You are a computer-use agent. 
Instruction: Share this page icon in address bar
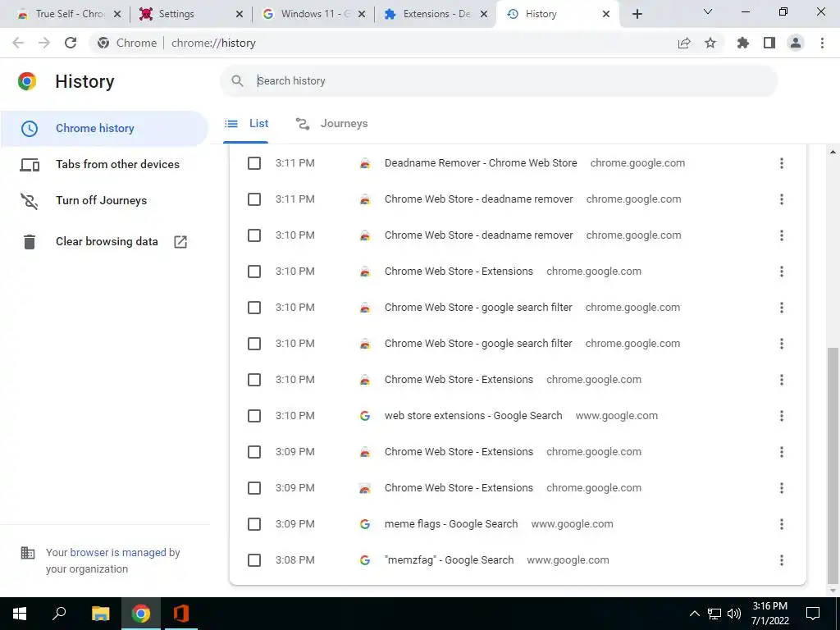click(684, 43)
